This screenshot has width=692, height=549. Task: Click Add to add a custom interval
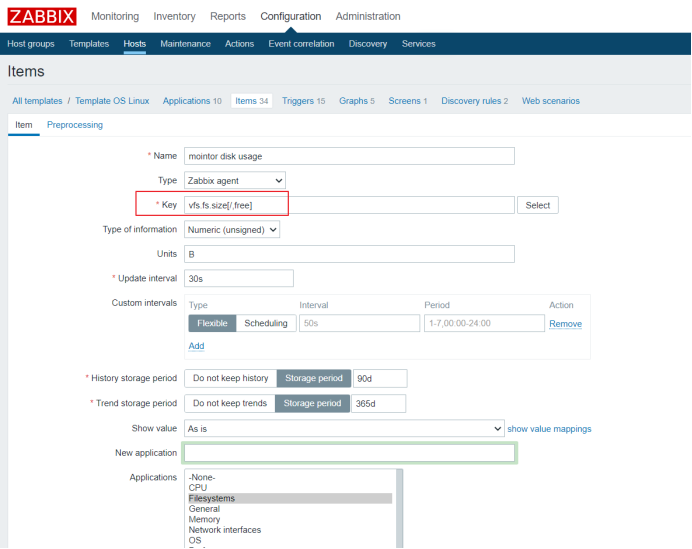(196, 346)
